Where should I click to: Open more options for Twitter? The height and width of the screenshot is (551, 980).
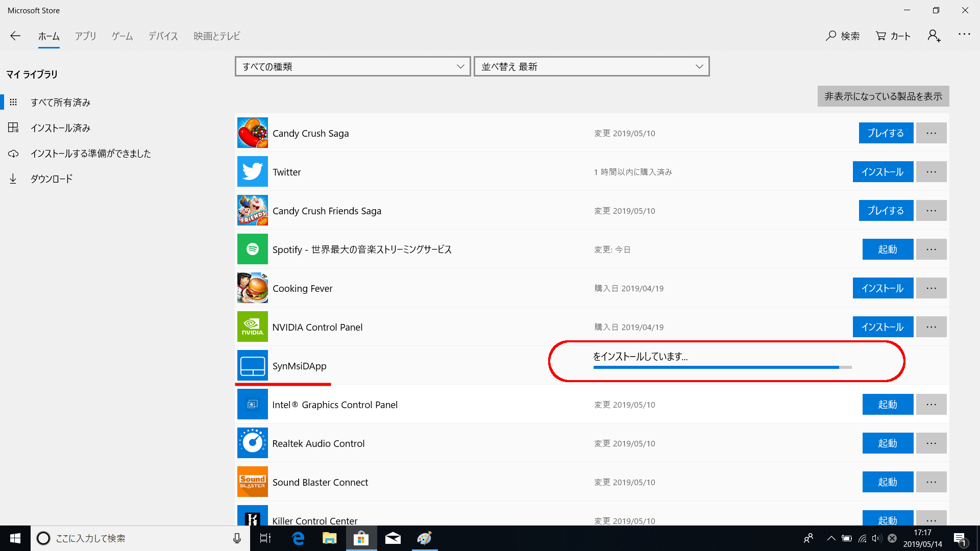tap(932, 172)
